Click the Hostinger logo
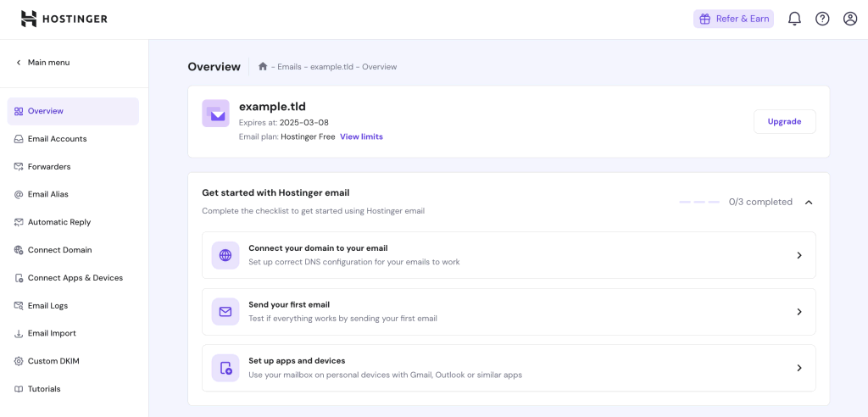The width and height of the screenshot is (868, 417). click(x=64, y=19)
